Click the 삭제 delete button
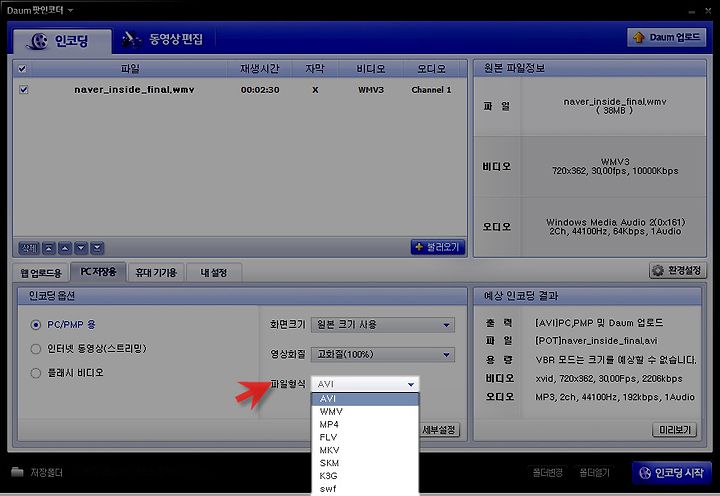 [x=29, y=248]
